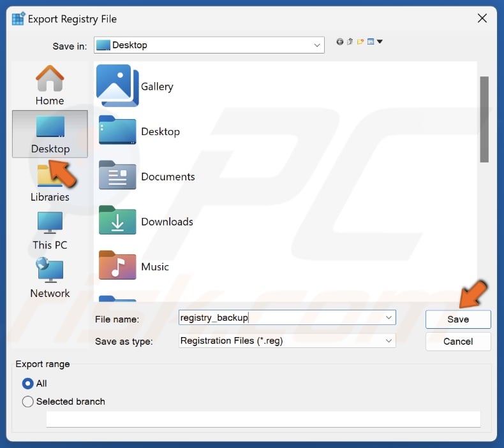
Task: Create New Folder toolbar icon
Action: coord(360,42)
